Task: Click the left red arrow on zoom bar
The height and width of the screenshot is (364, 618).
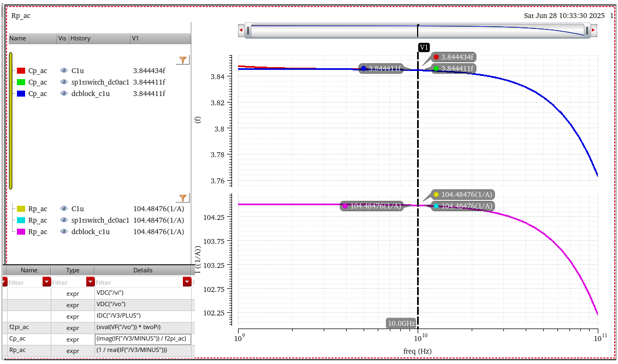Action: (x=241, y=31)
